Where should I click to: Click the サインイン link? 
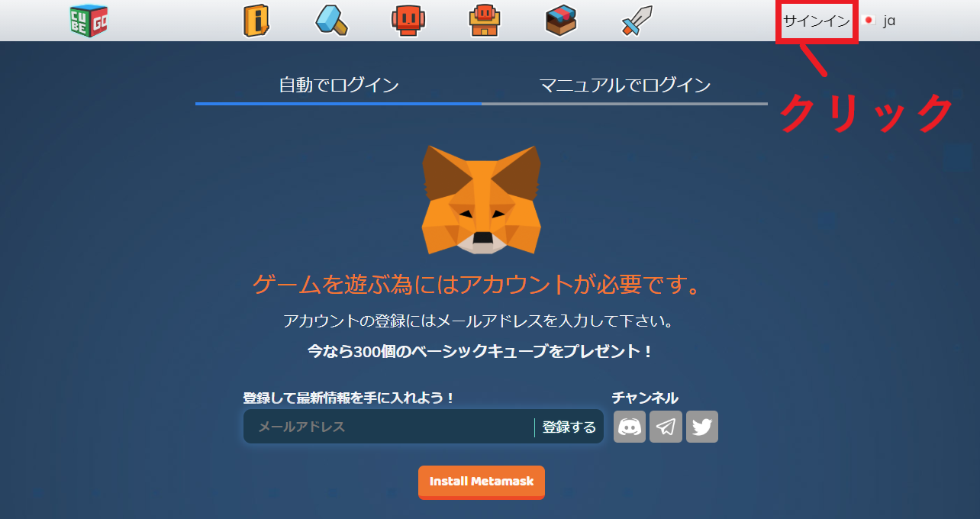click(816, 21)
